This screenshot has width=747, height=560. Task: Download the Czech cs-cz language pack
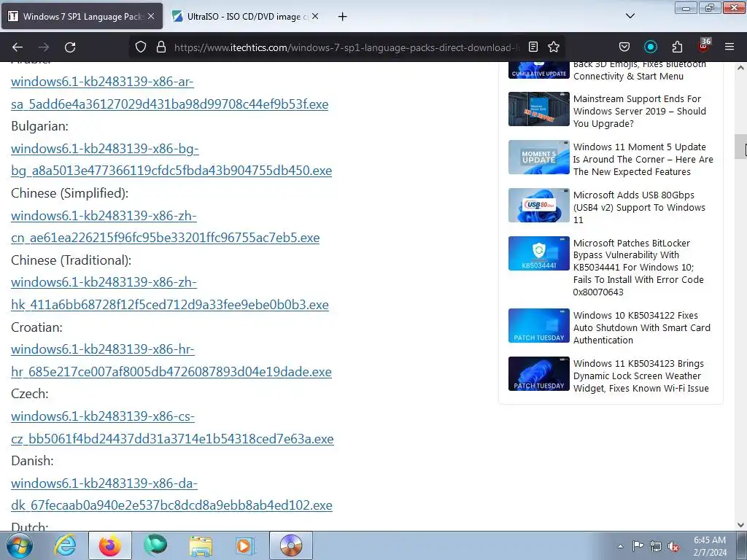click(172, 427)
